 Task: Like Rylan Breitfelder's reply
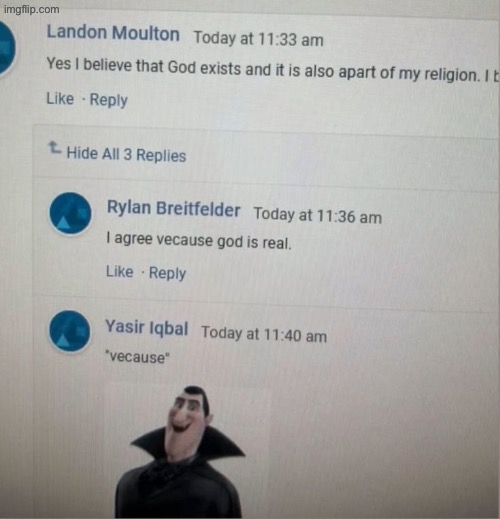(120, 271)
